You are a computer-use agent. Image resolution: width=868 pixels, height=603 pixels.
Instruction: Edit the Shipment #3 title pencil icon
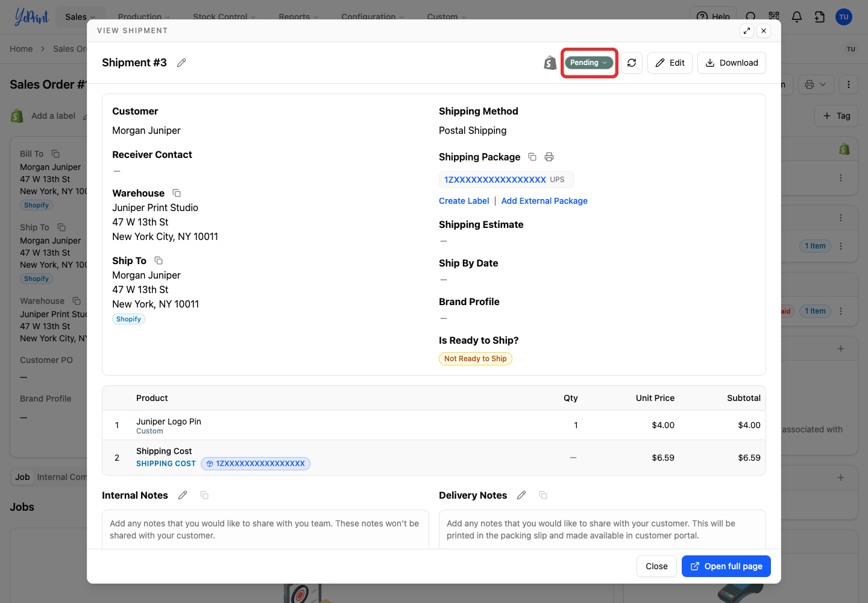(x=181, y=63)
